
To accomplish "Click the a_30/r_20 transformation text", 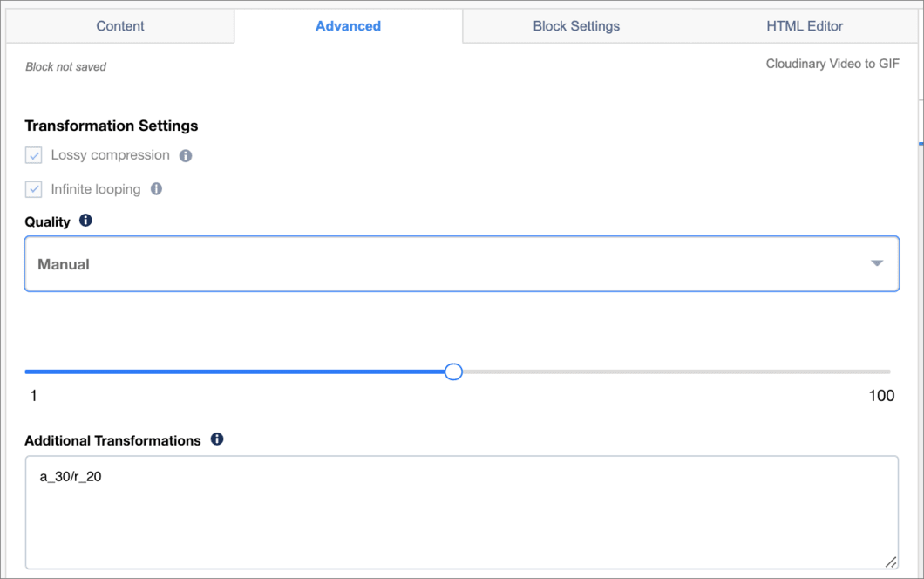I will tap(71, 476).
